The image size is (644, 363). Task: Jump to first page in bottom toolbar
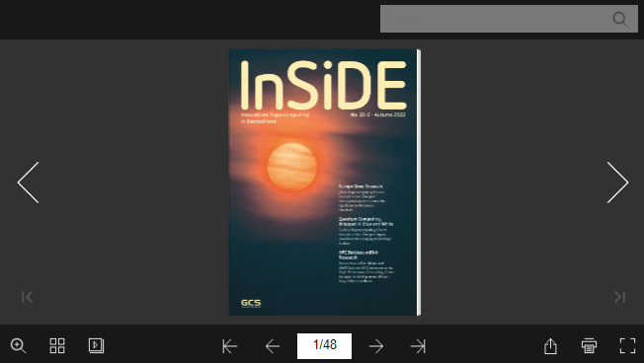(229, 346)
